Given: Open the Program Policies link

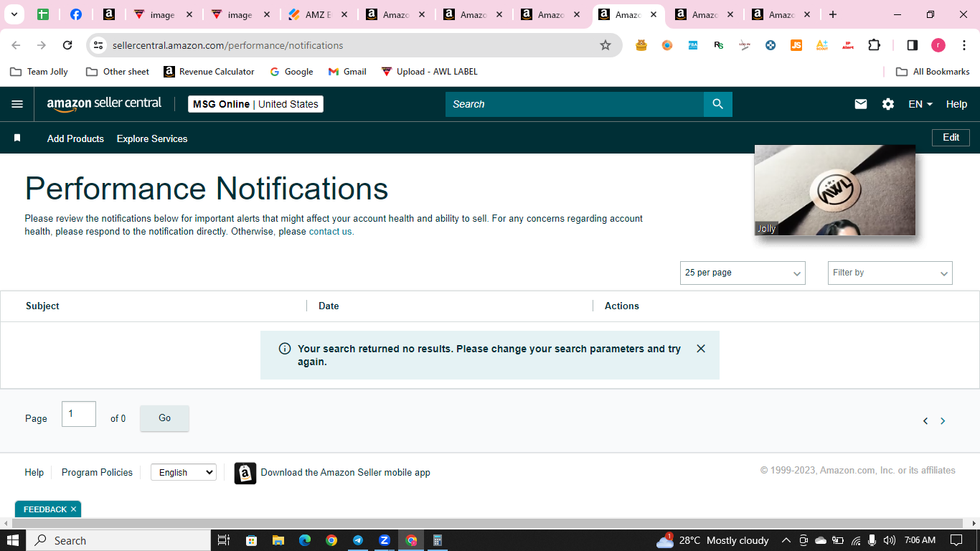Looking at the screenshot, I should click(97, 472).
